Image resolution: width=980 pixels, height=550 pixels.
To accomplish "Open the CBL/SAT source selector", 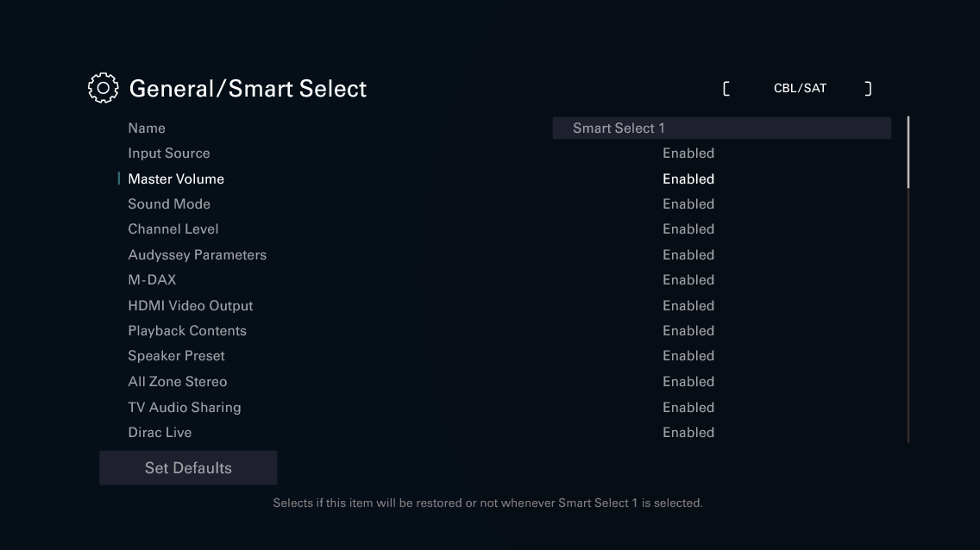I will tap(799, 87).
